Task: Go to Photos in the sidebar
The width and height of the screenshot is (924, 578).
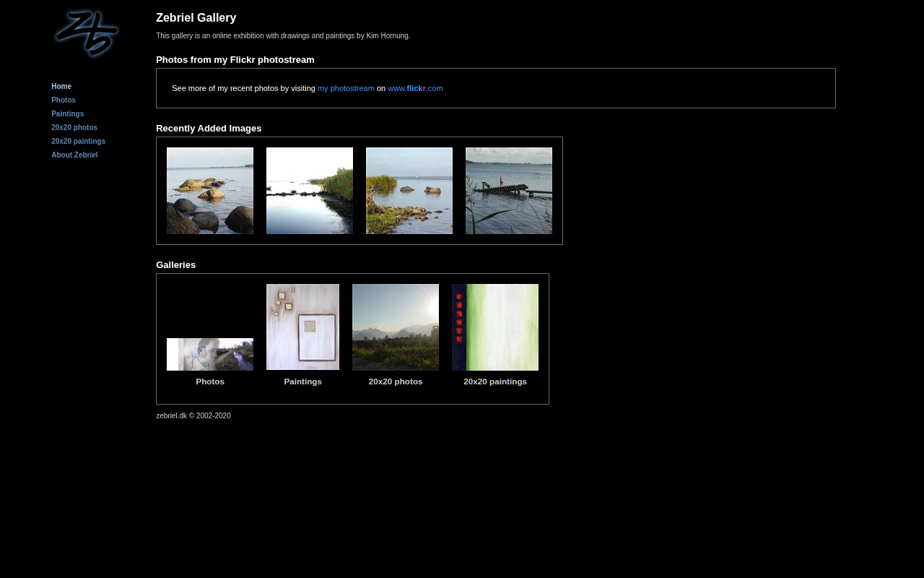Action: (x=64, y=100)
